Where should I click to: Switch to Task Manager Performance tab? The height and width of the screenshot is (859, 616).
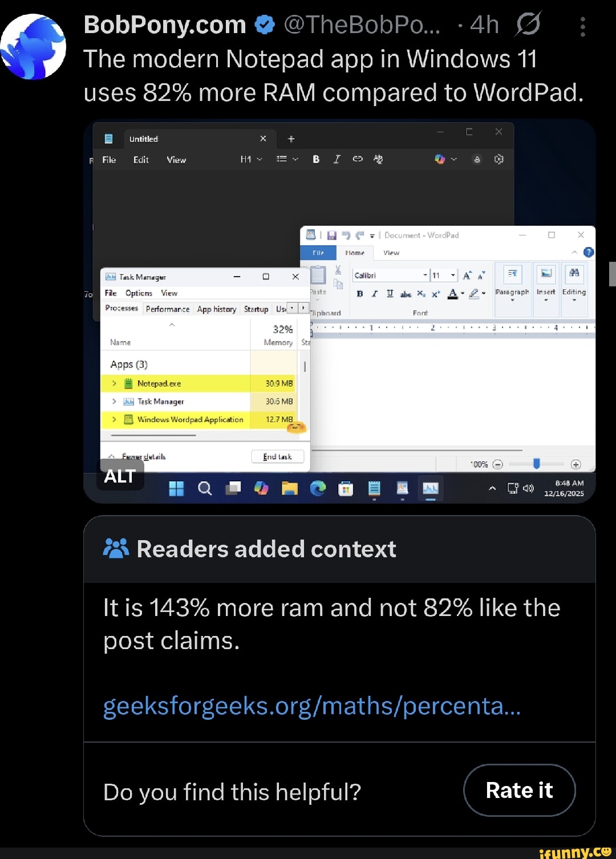pyautogui.click(x=168, y=309)
